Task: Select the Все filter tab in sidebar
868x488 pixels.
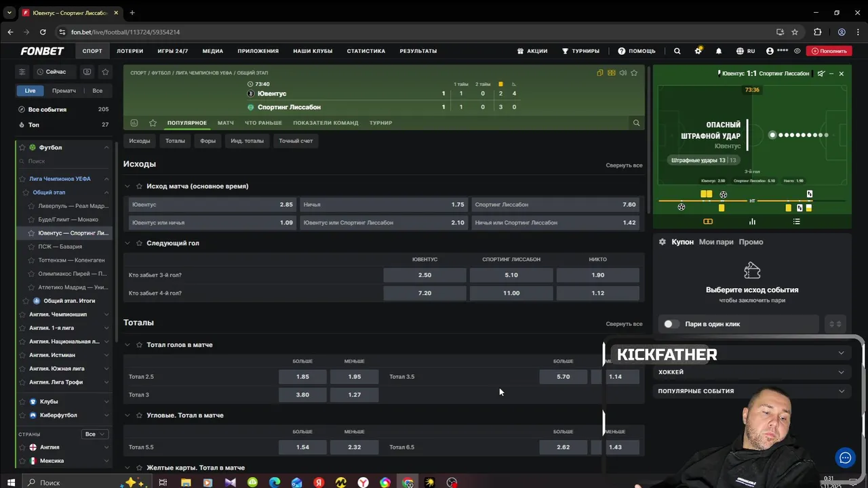Action: click(x=98, y=91)
